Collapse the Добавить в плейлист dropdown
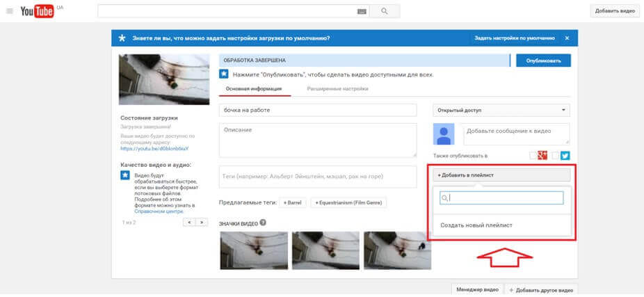644x297 pixels. (x=501, y=175)
